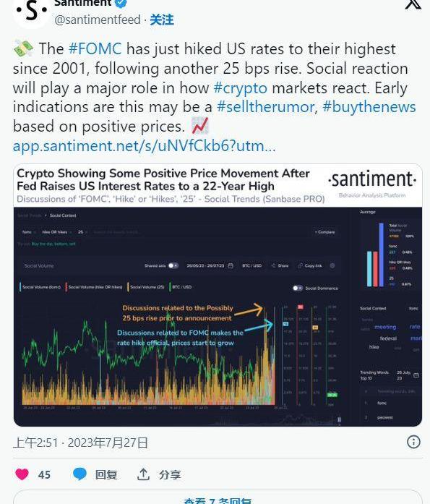This screenshot has width=430, height=504.
Task: Toggle the Social Dominance switch
Action: 297,288
